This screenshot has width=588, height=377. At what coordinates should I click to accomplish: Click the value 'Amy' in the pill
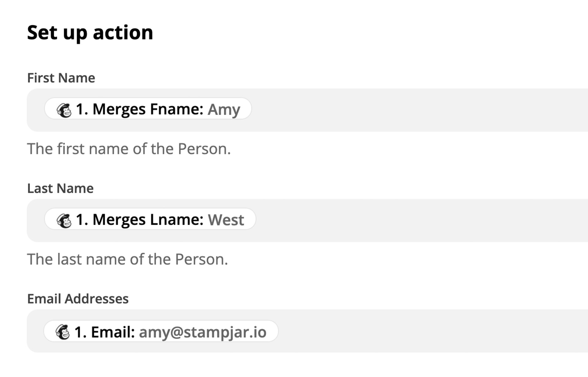tap(224, 110)
